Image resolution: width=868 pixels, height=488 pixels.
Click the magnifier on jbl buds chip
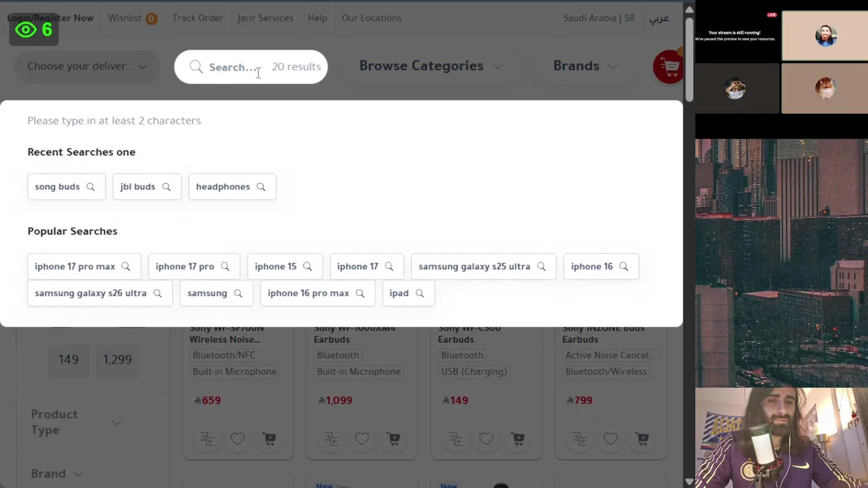point(166,186)
